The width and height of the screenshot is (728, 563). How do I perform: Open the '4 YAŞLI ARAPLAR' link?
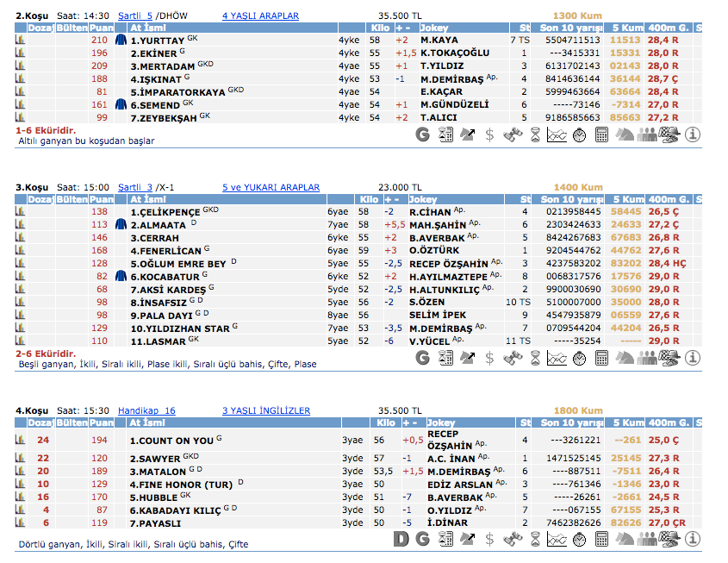pos(260,16)
